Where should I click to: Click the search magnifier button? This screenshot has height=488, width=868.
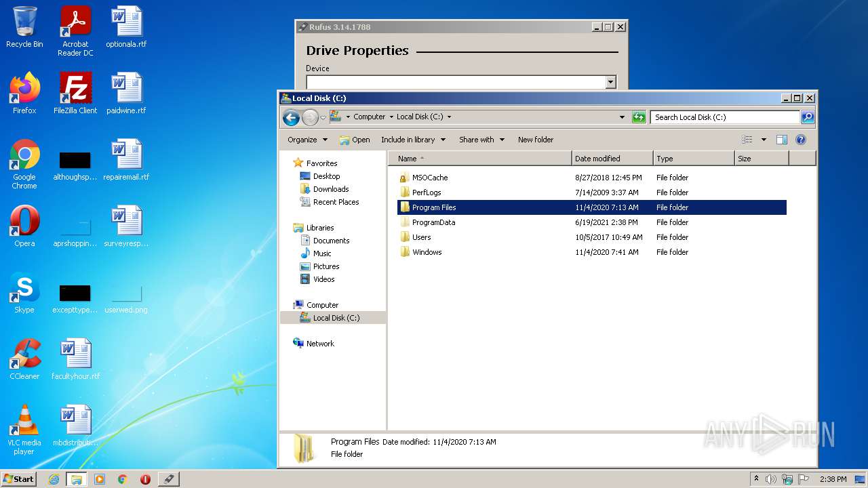pos(808,117)
